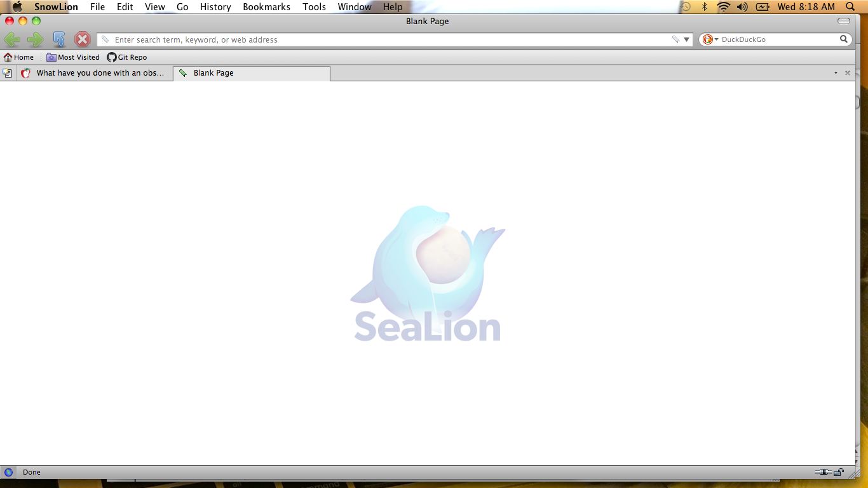868x488 pixels.
Task: Open the list all tabs dropdown arrow
Action: tap(836, 73)
